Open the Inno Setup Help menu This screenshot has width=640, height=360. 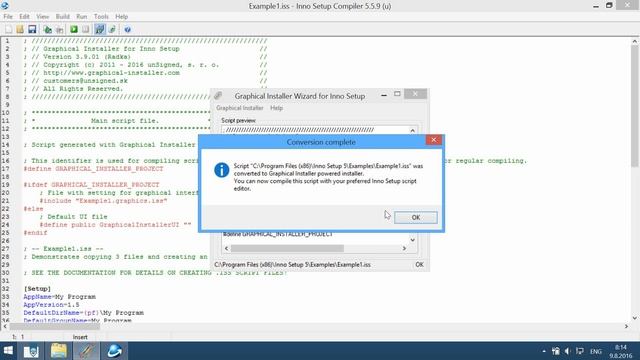[x=121, y=17]
